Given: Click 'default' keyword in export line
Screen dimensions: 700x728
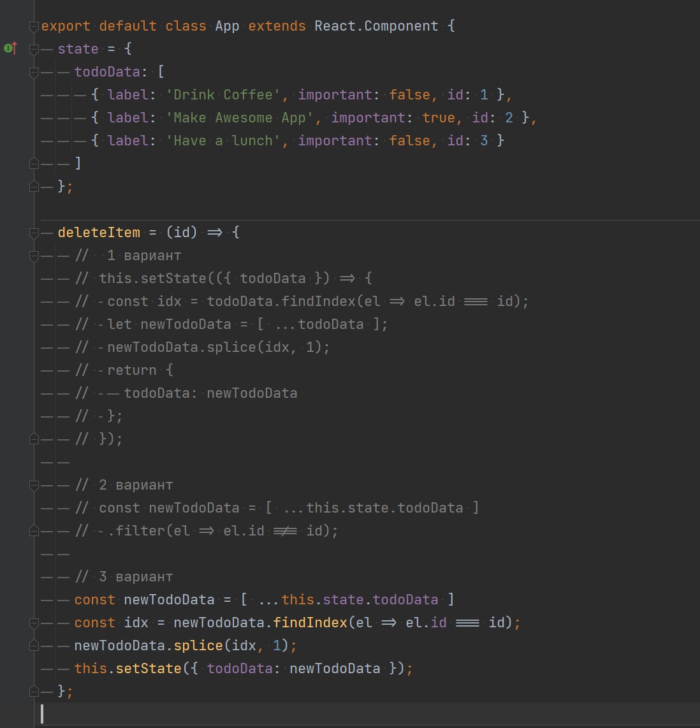Looking at the screenshot, I should (x=128, y=26).
